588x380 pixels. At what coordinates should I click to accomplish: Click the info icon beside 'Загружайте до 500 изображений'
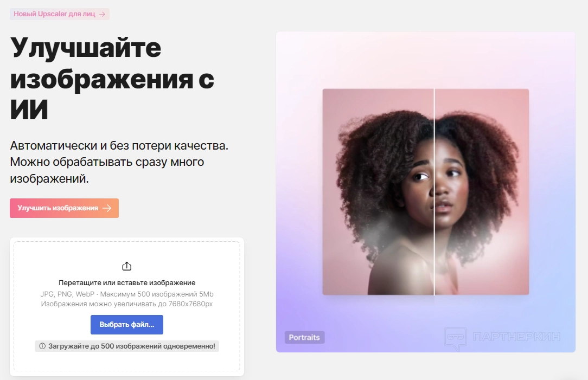click(42, 346)
